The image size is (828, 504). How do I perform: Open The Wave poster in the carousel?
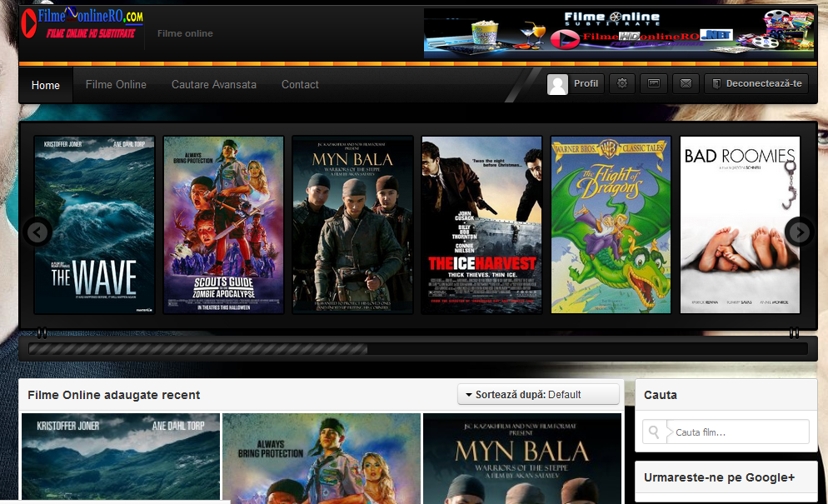[x=94, y=225]
